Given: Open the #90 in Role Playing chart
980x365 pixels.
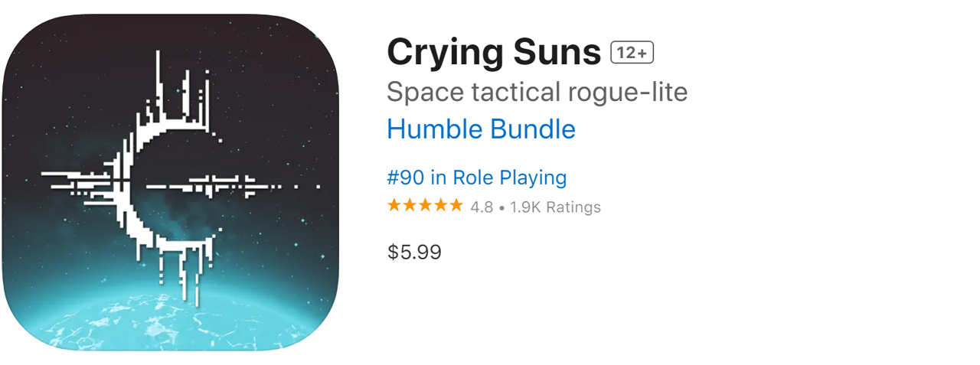Looking at the screenshot, I should [x=476, y=178].
